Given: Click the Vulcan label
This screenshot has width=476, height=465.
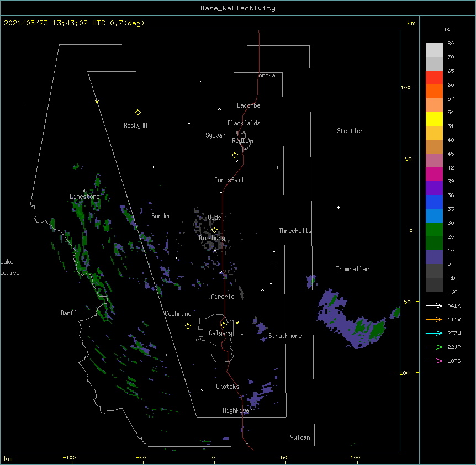Looking at the screenshot, I should click(300, 437).
